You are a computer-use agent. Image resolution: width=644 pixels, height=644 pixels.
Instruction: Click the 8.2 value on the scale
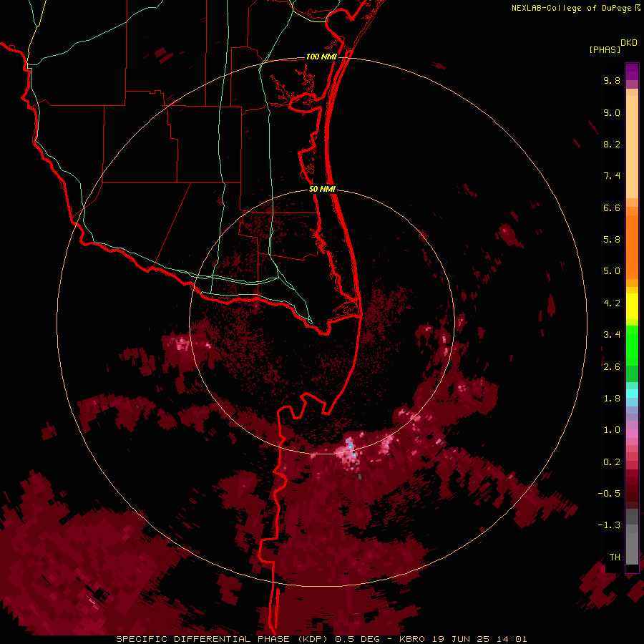[612, 144]
